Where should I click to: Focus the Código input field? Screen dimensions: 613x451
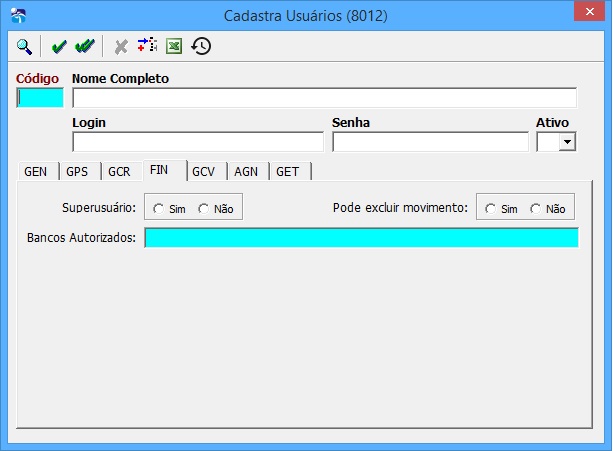tap(40, 98)
